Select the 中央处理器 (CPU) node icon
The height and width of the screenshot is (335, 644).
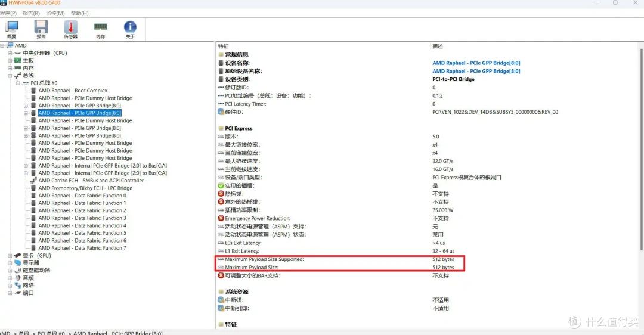pos(18,53)
